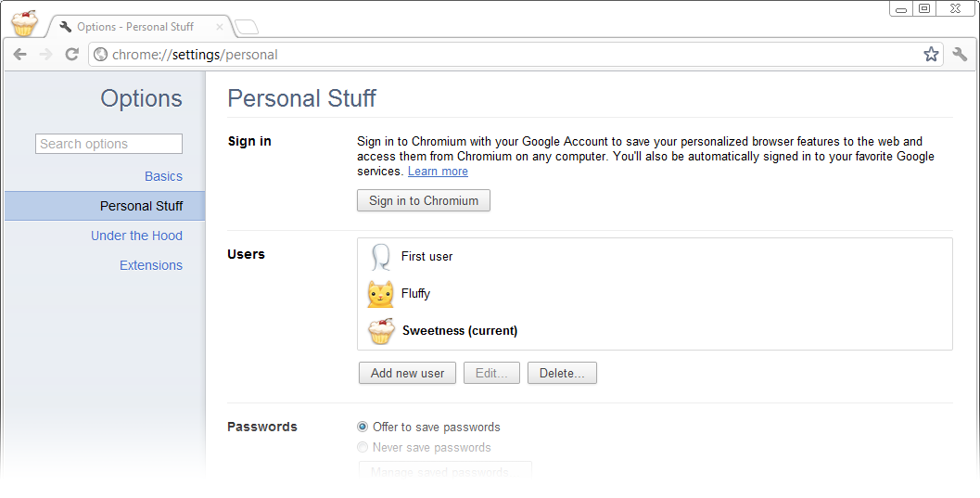
Task: Follow the Learn more link
Action: pos(438,172)
